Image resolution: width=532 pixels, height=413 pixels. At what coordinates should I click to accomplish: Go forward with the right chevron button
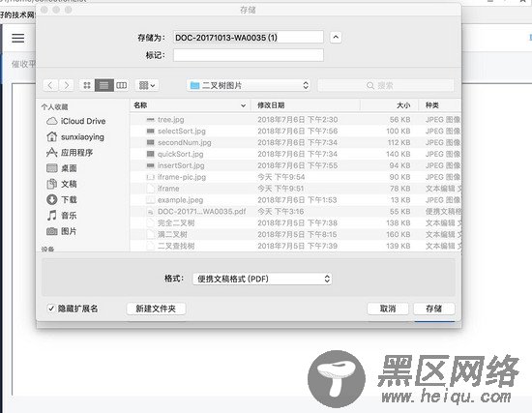(67, 85)
